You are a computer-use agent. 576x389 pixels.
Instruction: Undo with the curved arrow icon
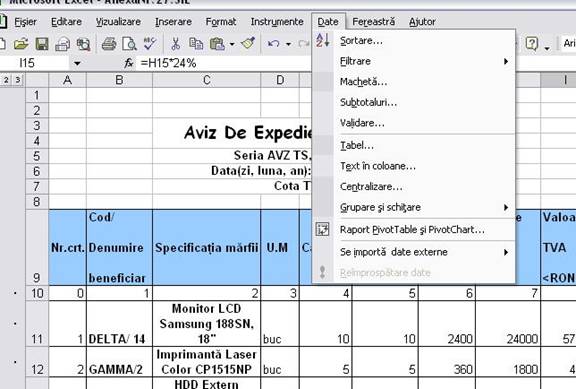[273, 44]
